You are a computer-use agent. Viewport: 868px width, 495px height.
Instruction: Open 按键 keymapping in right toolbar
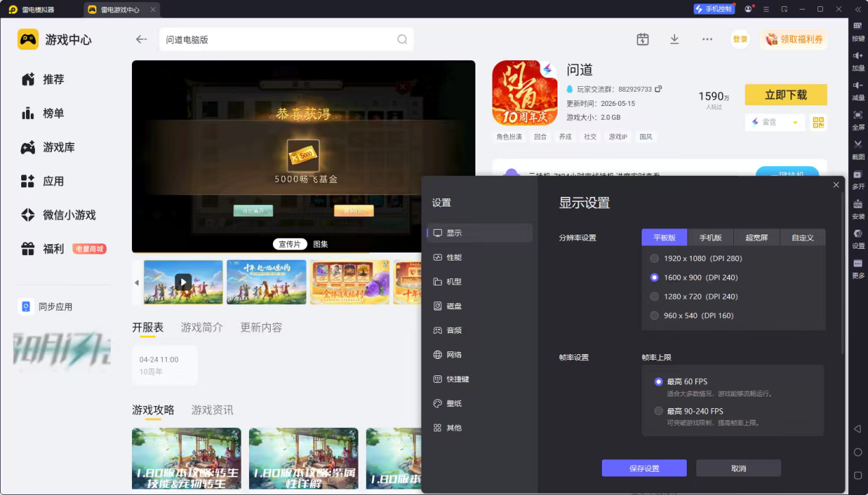[858, 31]
